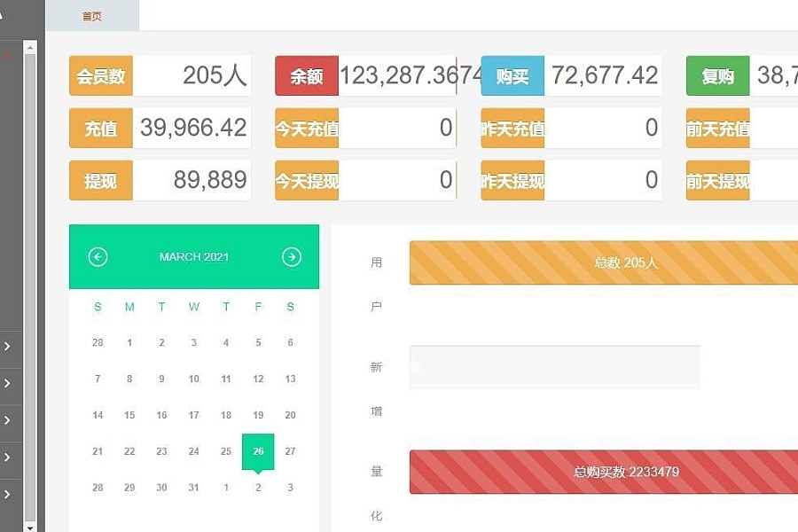Click the sidebar scrollbar up arrow
Viewport: 798px width, 532px height.
[30, 47]
